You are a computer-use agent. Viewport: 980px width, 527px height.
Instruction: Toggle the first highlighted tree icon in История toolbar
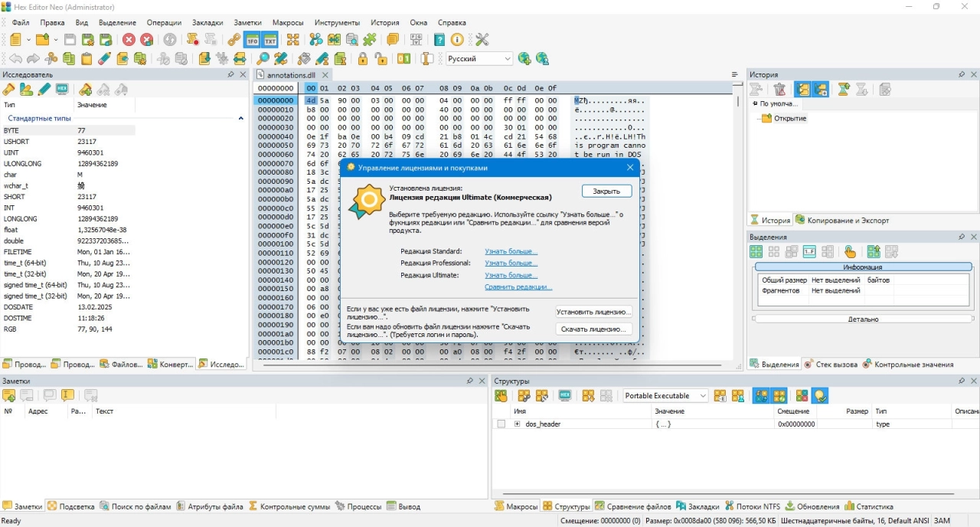802,90
